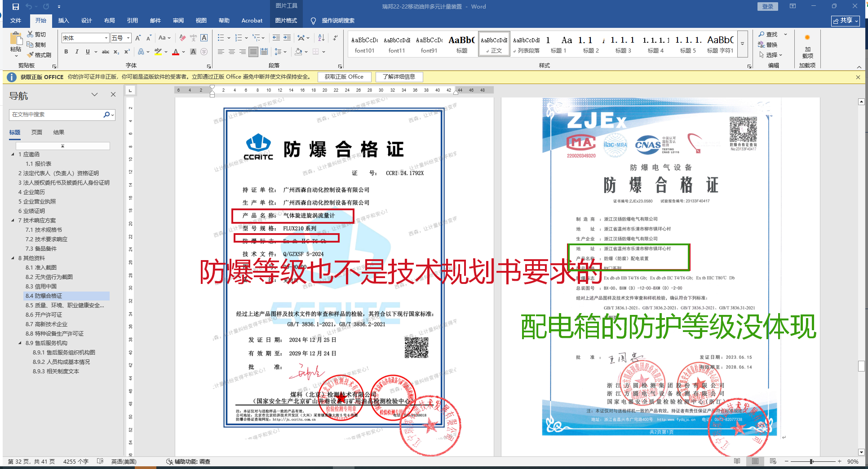
Task: Shrink font size with the smaller A icon
Action: [x=149, y=38]
